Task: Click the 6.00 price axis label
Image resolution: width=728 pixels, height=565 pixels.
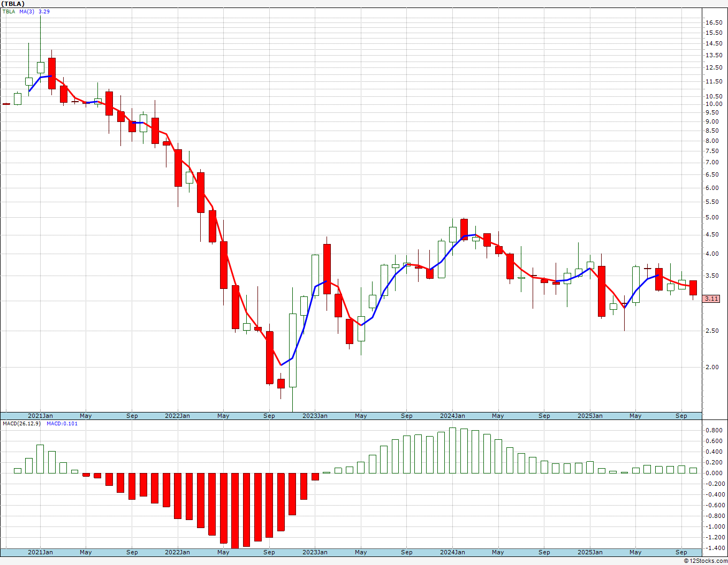Action: point(713,188)
